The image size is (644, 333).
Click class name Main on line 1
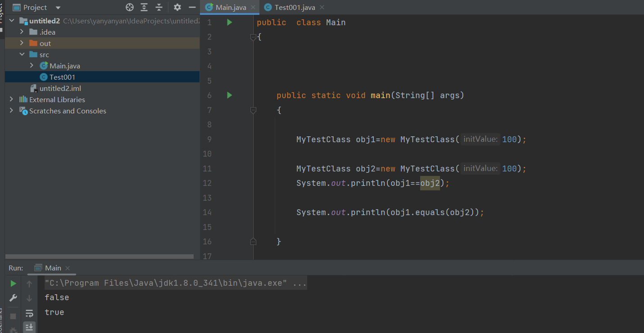click(336, 22)
